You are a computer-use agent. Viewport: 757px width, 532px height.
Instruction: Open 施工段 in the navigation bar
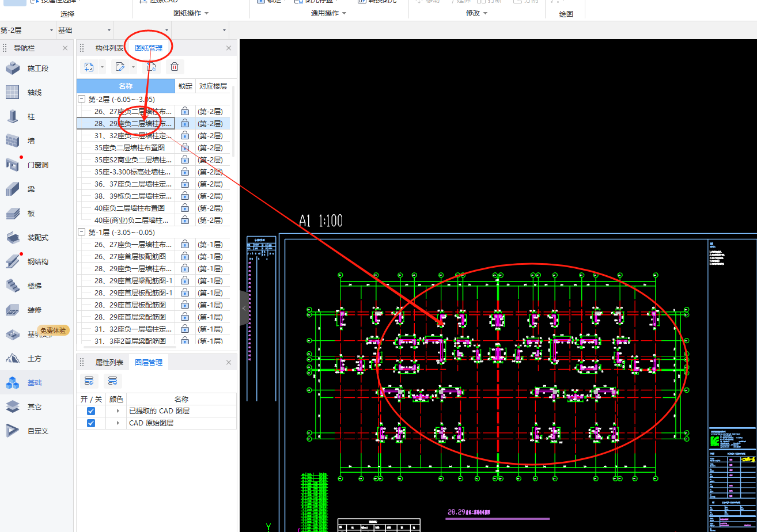click(37, 69)
